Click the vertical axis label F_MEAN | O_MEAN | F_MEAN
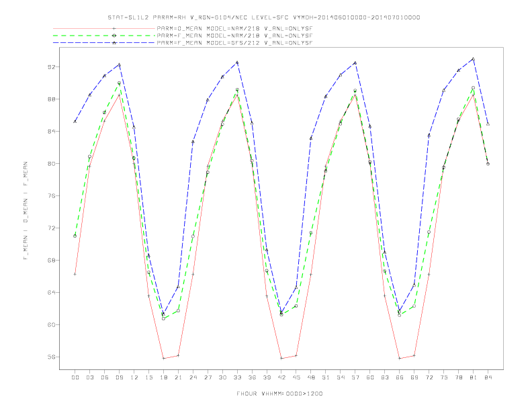The image size is (532, 411). pyautogui.click(x=26, y=211)
